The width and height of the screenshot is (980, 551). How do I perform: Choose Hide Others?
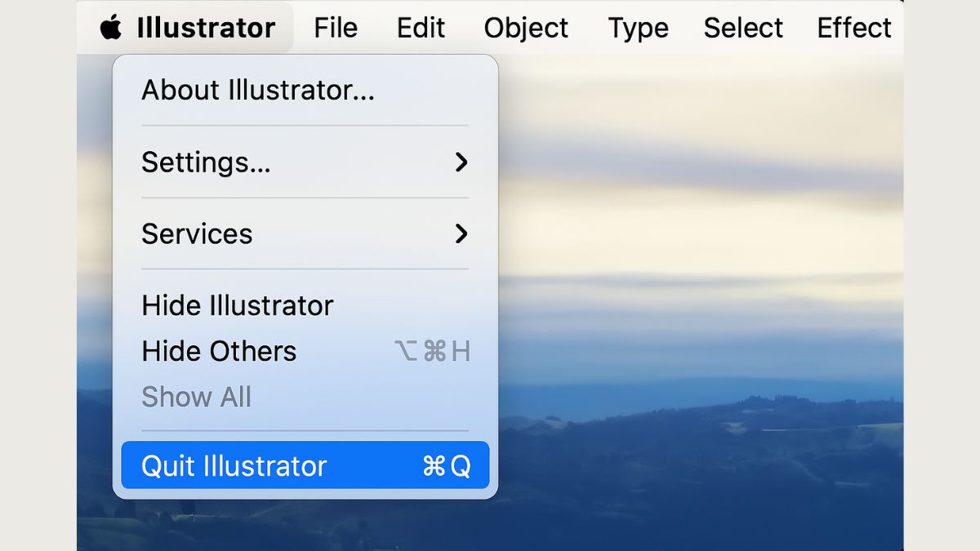click(305, 351)
